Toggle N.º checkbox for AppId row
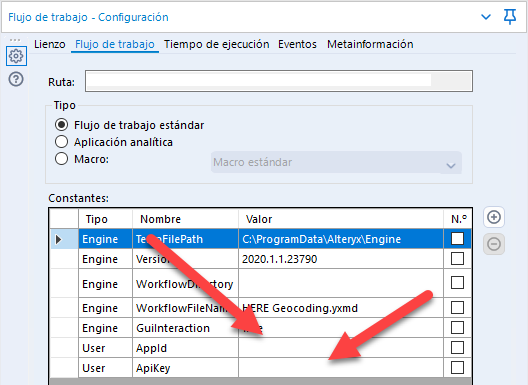Screen dimensions: 528x385 (457, 348)
